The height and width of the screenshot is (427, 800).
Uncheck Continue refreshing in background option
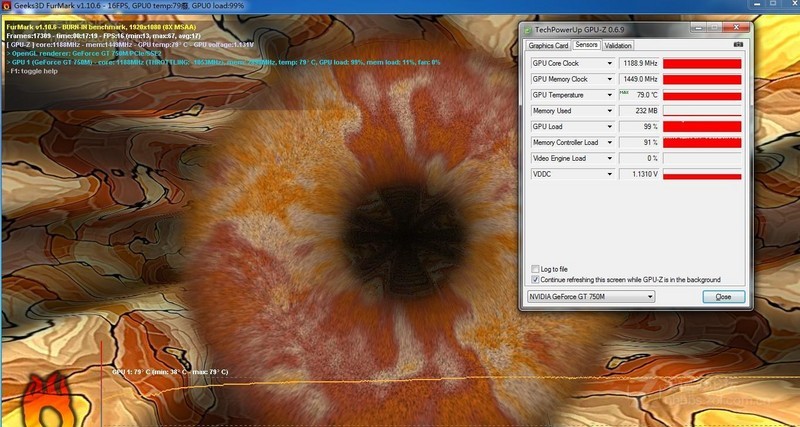pos(535,280)
